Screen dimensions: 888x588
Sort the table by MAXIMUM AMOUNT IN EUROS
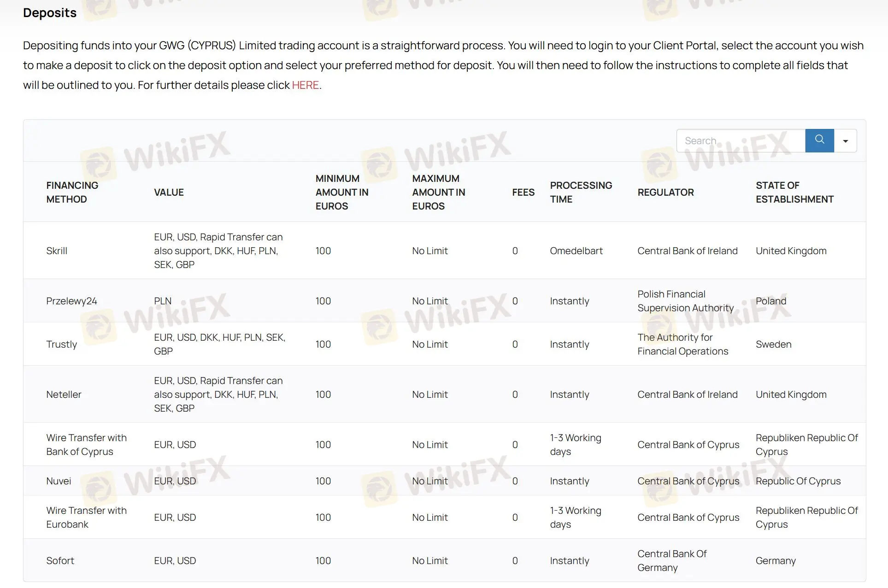(438, 192)
